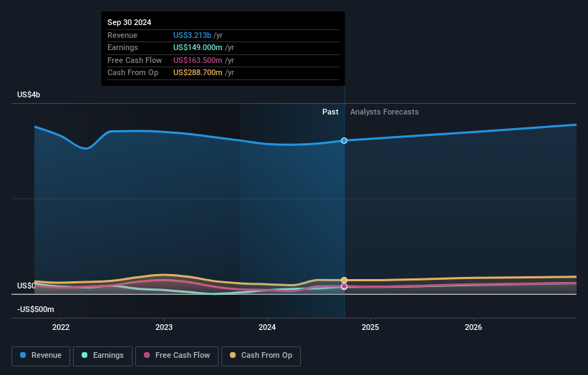Click the pink Free Cash Flow data point
Viewport: 588px width, 375px height.
[x=344, y=286]
